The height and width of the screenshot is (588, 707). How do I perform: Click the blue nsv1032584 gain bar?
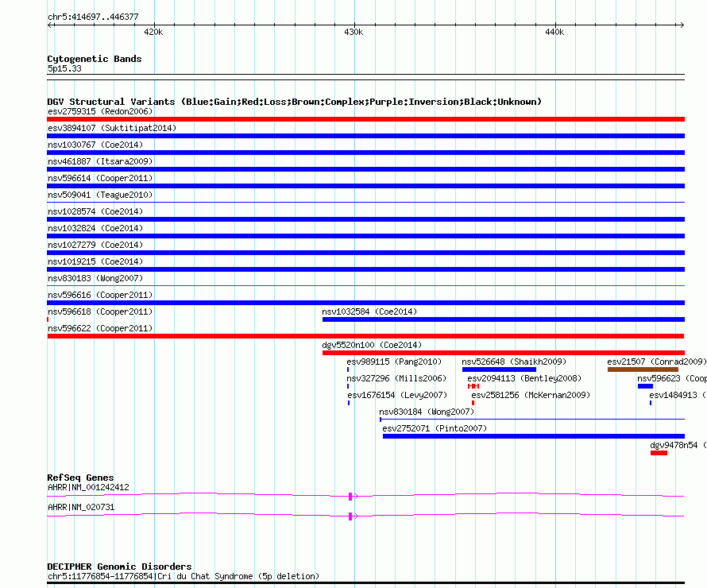[x=503, y=319]
